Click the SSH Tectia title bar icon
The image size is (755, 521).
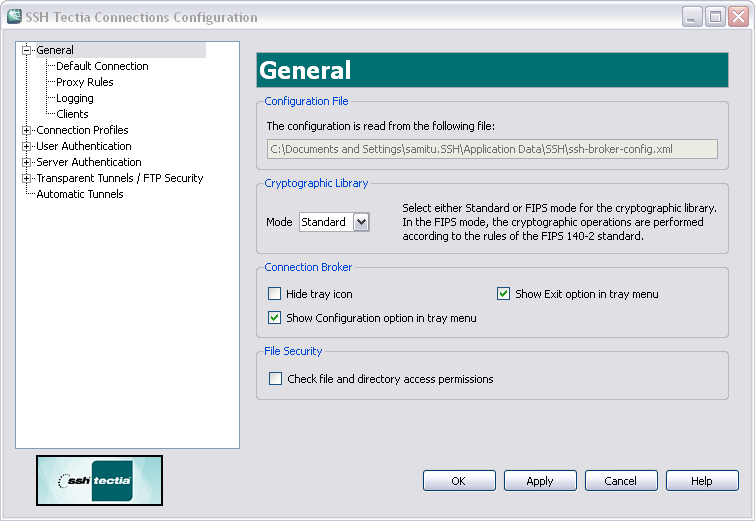[x=14, y=16]
